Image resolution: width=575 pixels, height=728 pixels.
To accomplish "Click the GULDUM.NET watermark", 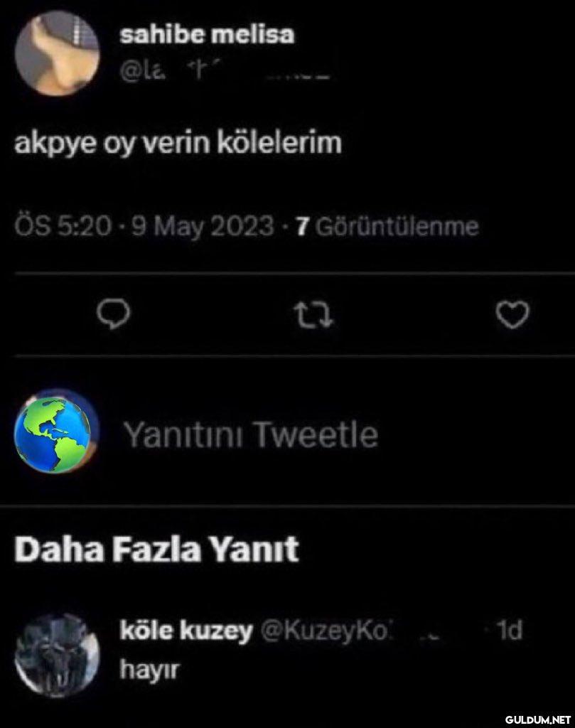I will (537, 719).
